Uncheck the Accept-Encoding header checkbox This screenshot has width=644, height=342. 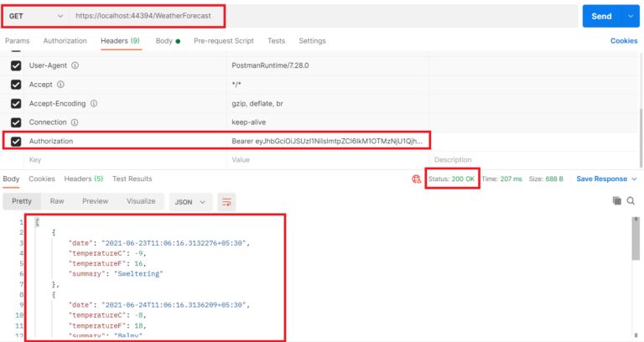(x=16, y=103)
